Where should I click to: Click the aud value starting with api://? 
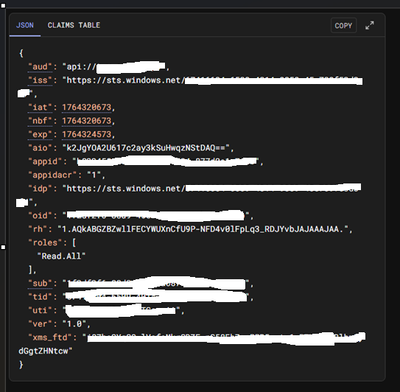[113, 67]
